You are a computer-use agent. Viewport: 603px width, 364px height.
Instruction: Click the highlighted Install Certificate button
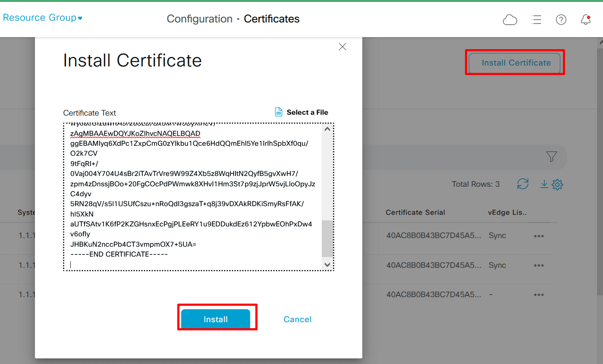[x=515, y=62]
